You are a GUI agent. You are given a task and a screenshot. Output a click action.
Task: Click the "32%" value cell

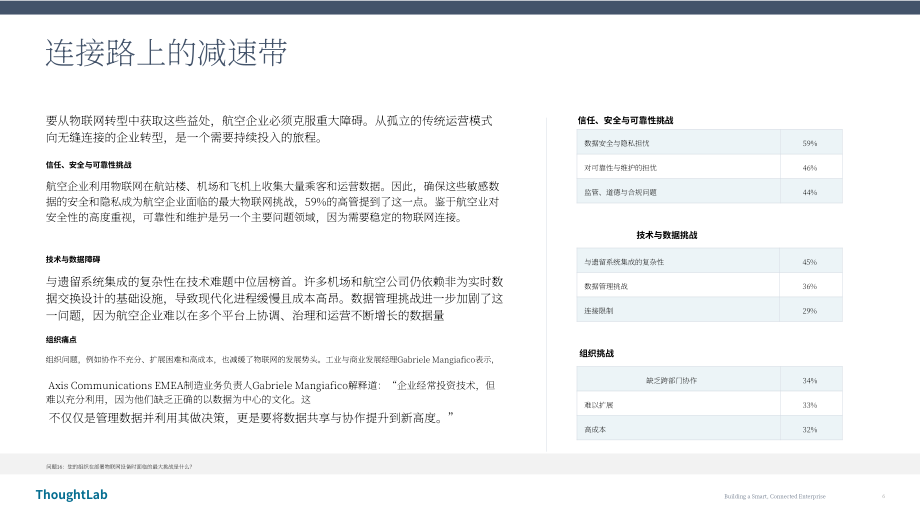click(x=811, y=429)
